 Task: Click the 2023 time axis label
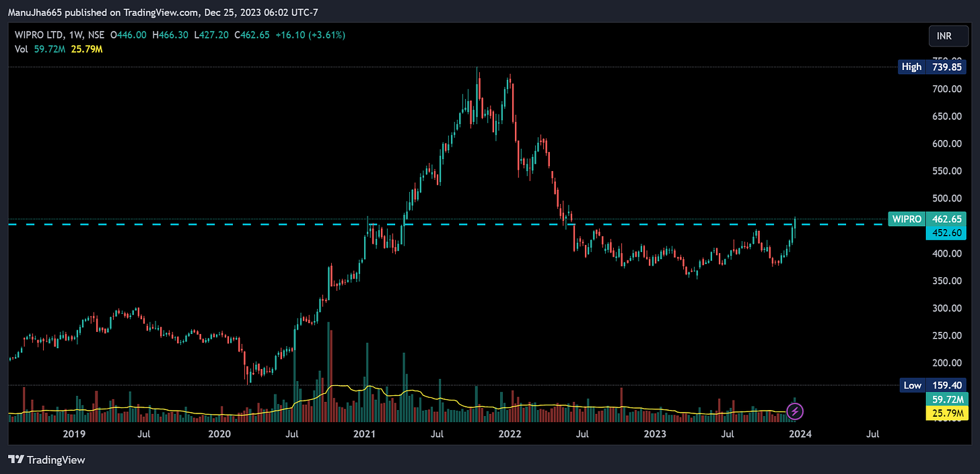point(655,434)
